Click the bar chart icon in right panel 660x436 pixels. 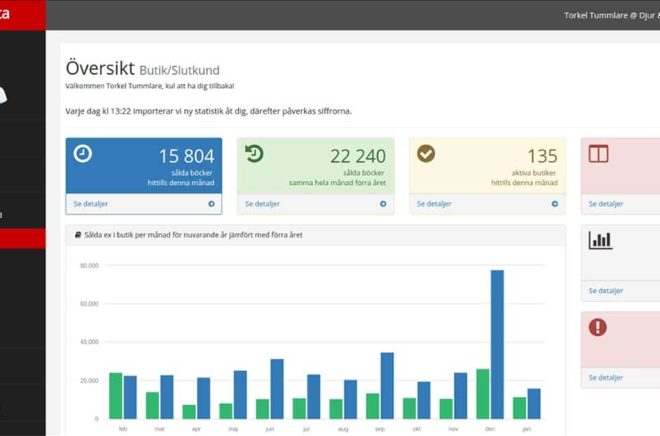[600, 240]
